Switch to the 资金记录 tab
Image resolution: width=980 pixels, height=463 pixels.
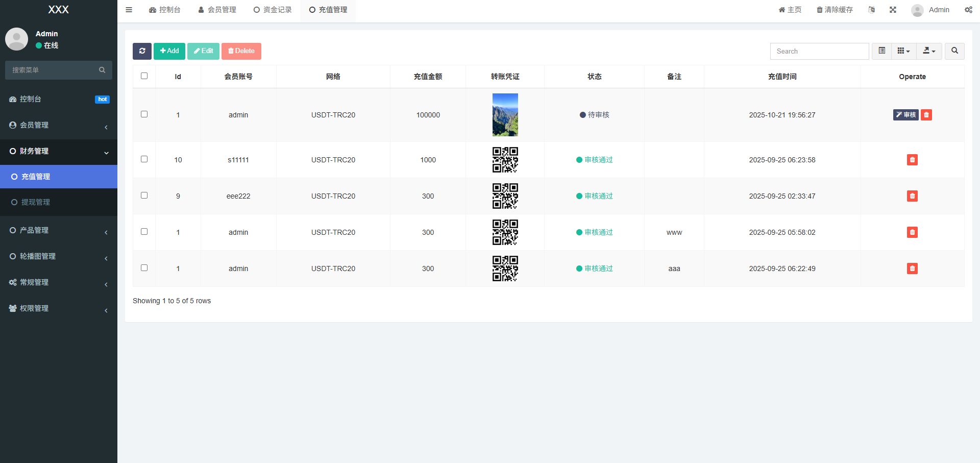[x=273, y=10]
